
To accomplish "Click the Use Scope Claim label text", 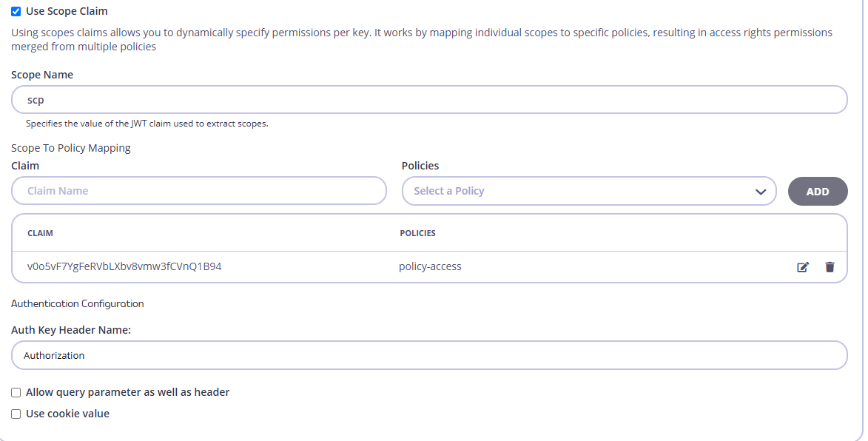I will 67,11.
